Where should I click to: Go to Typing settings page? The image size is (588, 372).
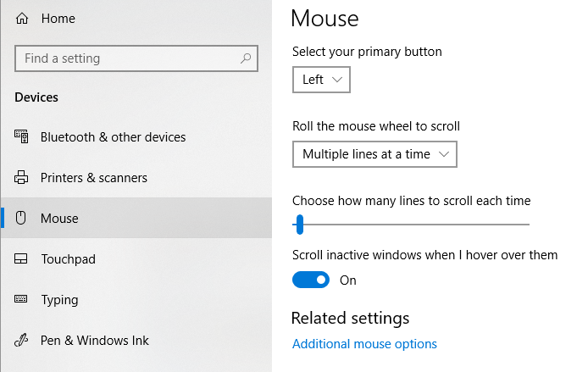59,300
